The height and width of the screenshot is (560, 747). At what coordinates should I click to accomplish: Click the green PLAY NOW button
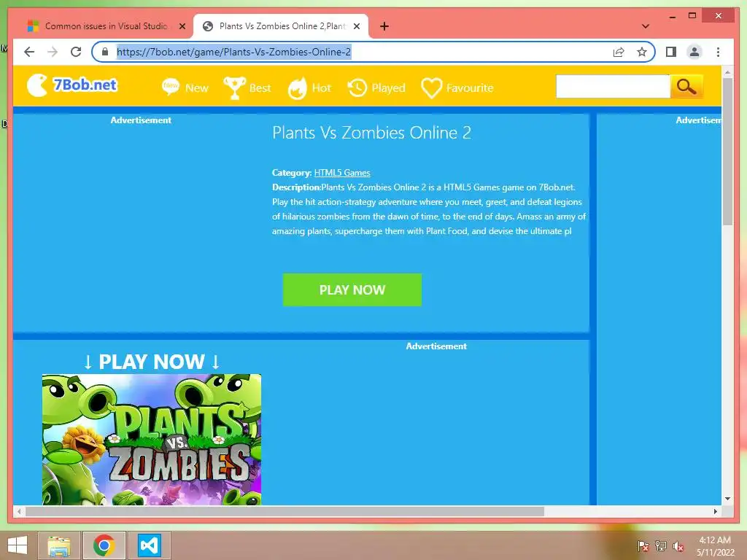[x=352, y=289]
